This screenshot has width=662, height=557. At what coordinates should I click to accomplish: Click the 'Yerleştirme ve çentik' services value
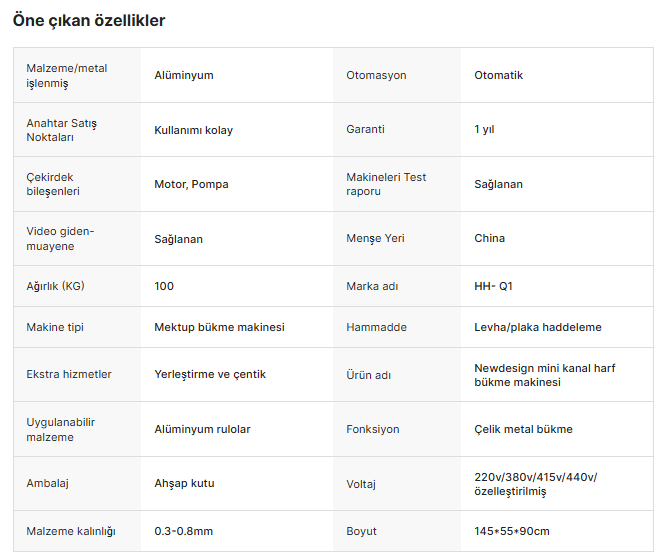[210, 375]
